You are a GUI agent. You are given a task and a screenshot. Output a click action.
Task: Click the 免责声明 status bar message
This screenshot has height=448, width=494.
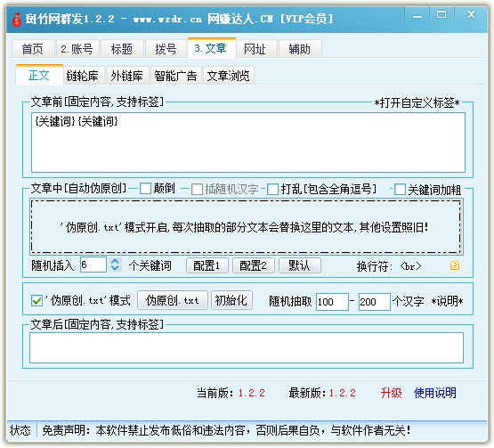coord(226,430)
